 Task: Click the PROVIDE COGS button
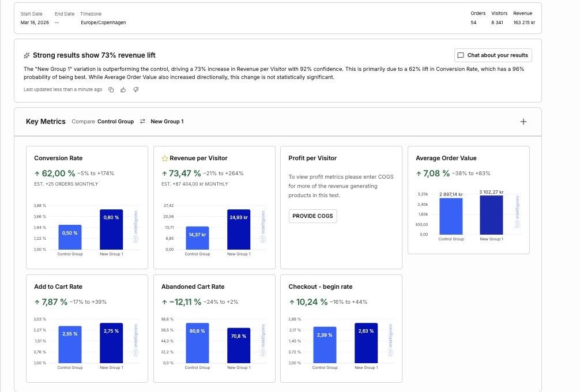(x=312, y=216)
